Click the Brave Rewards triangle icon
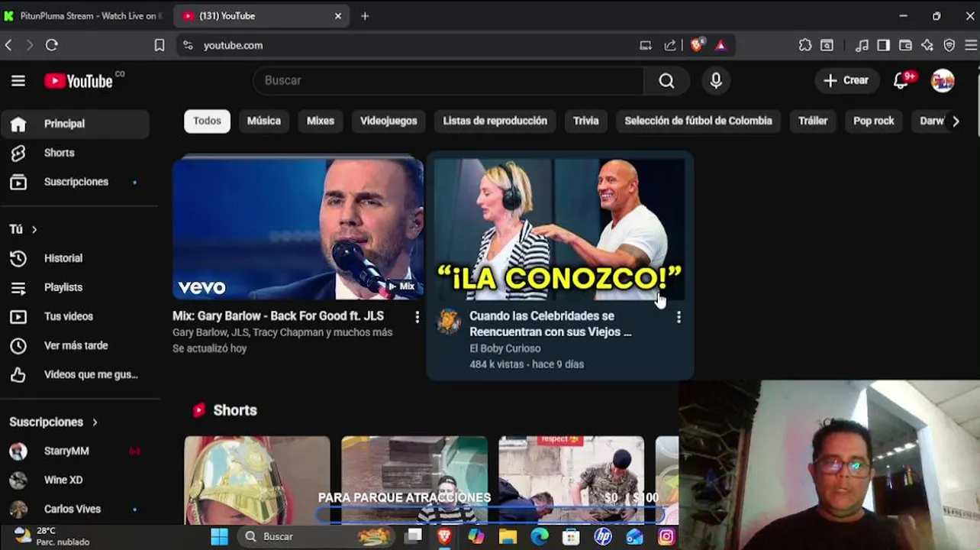This screenshot has width=980, height=550. coord(720,45)
